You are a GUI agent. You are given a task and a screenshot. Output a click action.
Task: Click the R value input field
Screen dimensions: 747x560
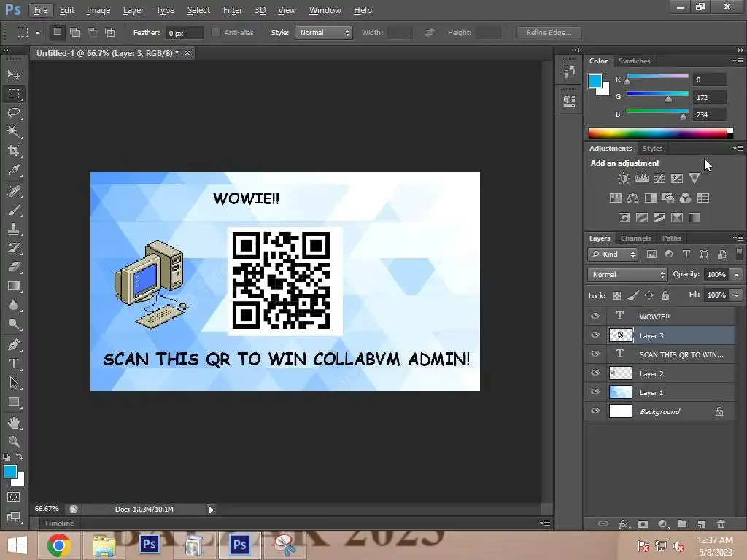pos(710,79)
